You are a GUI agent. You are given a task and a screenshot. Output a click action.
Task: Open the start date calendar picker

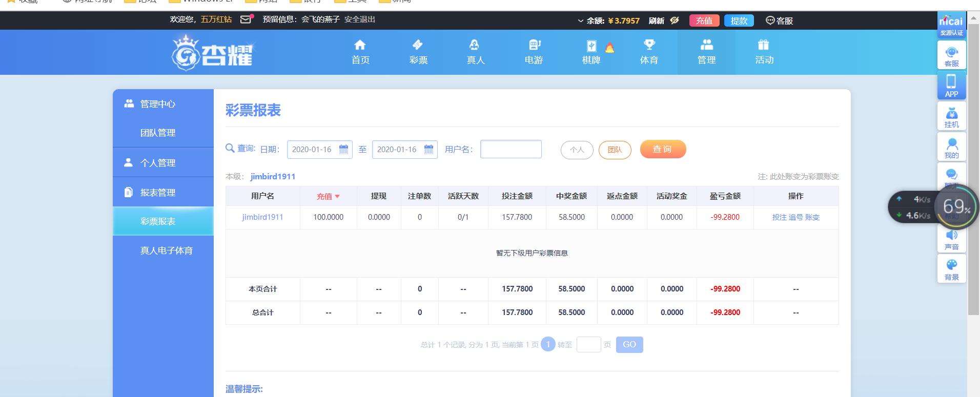344,150
